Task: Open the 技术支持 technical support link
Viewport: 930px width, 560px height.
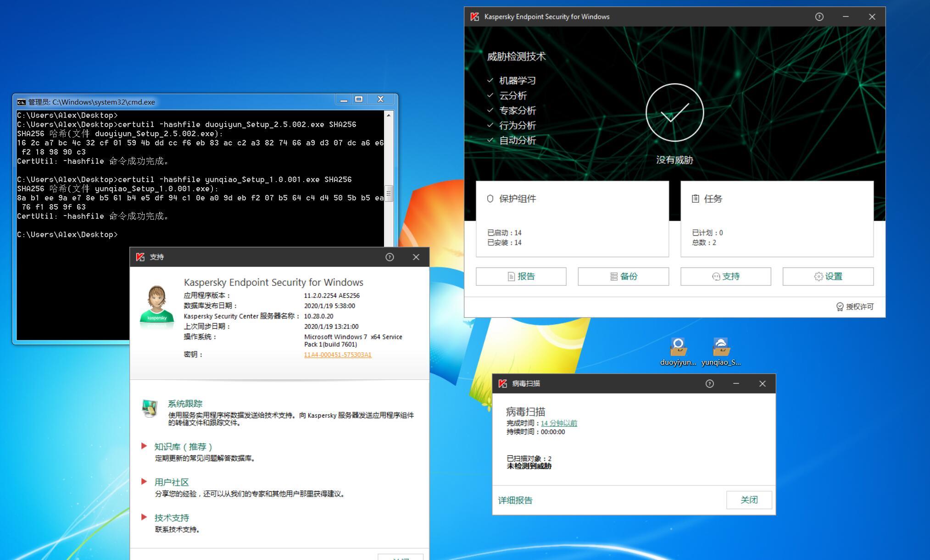Action: coord(172,518)
